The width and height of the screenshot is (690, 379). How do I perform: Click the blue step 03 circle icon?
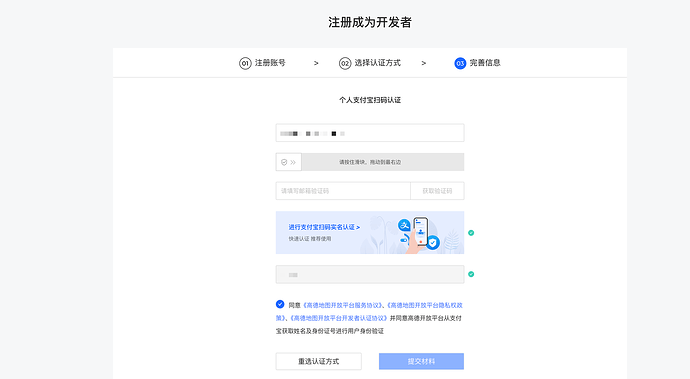point(460,63)
